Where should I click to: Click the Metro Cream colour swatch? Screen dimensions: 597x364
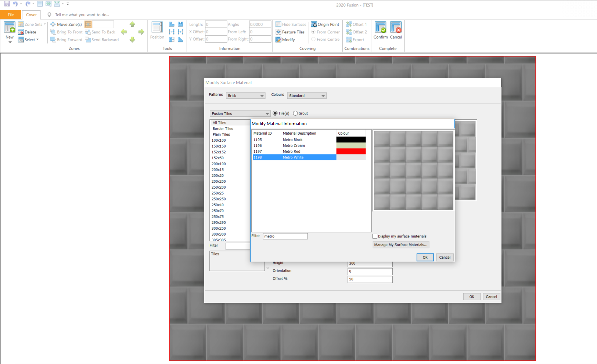pyautogui.click(x=351, y=146)
